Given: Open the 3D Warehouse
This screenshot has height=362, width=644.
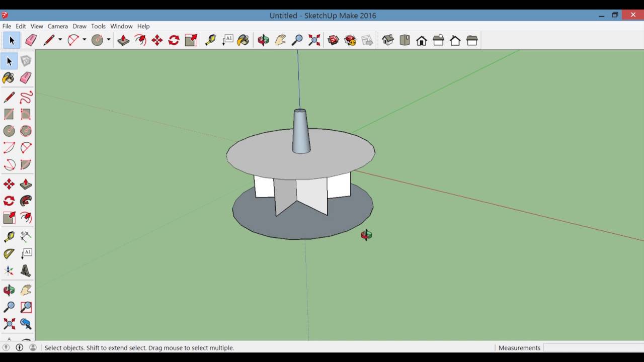Looking at the screenshot, I should tap(333, 40).
